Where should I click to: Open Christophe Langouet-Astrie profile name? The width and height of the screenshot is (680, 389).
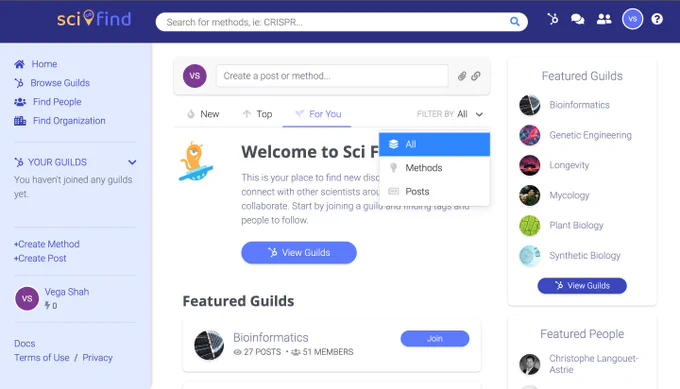coord(593,364)
